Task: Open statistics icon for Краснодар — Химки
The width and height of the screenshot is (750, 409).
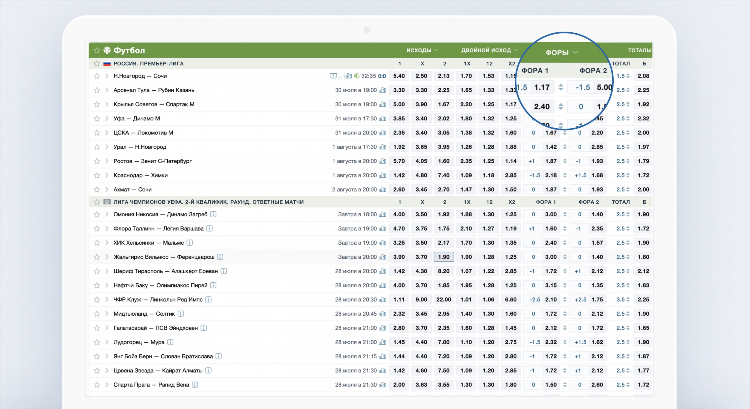Action: [x=383, y=175]
